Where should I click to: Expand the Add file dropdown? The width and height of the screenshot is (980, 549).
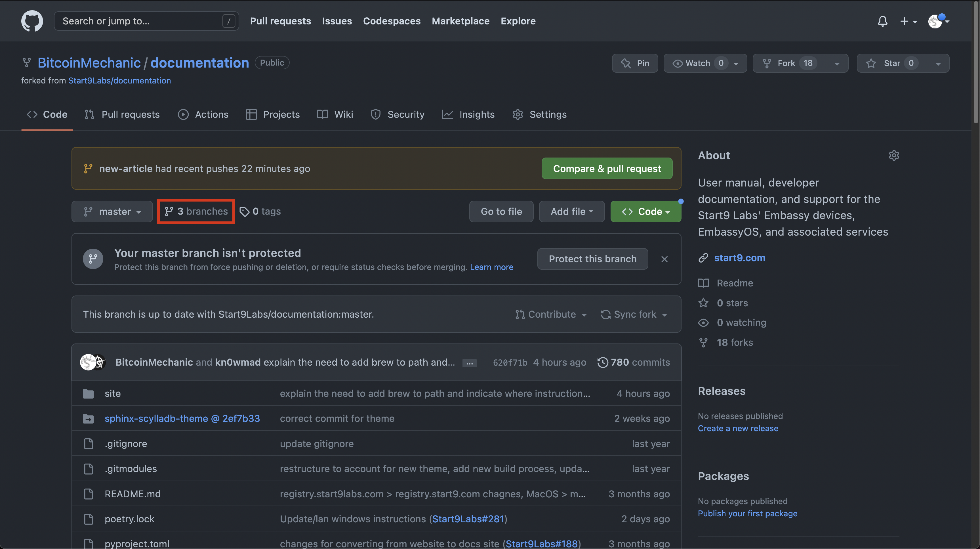571,211
